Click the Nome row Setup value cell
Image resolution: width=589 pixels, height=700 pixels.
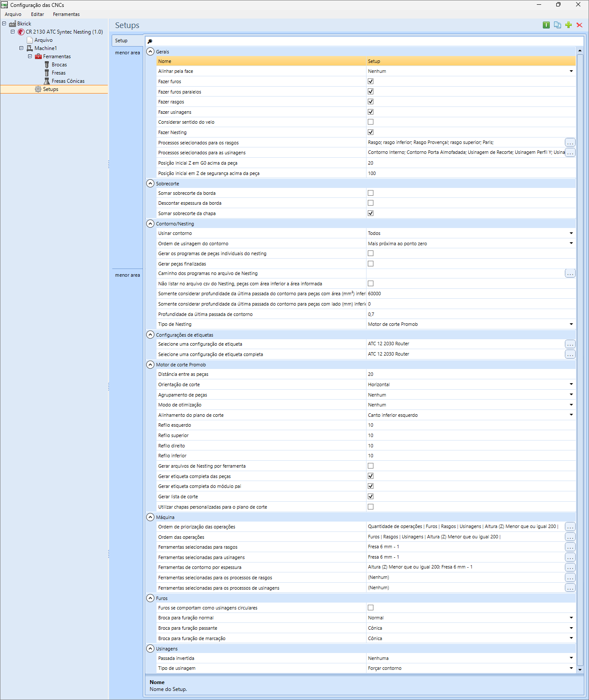(471, 61)
